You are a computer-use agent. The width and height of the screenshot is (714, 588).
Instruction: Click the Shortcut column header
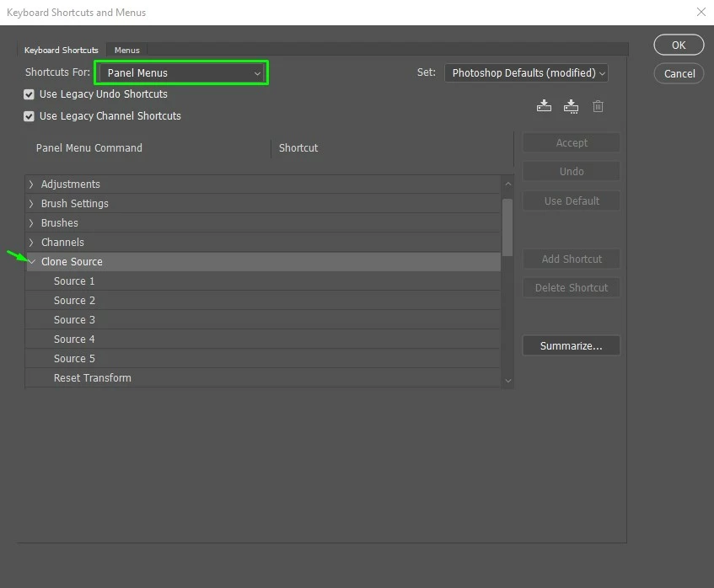coord(298,148)
